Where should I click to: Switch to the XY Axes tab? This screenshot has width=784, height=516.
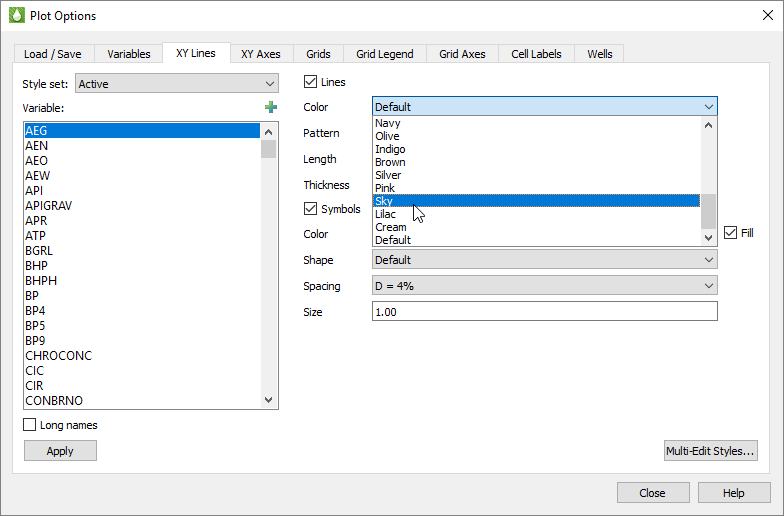click(261, 54)
